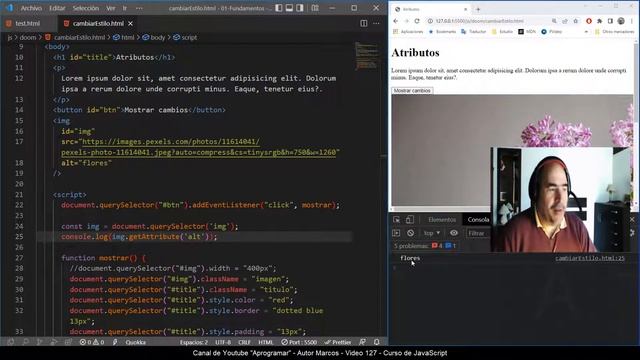Toggle the bottom panel layout icon

[289, 8]
